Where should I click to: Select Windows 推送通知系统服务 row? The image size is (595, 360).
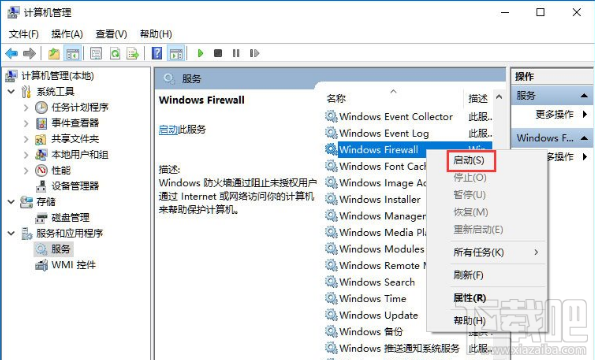pos(399,348)
